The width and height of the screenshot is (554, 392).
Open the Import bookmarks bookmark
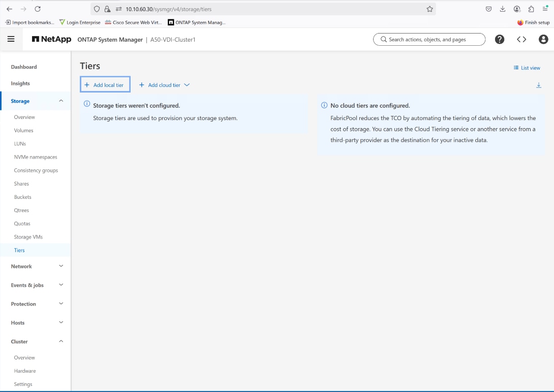[x=29, y=22]
